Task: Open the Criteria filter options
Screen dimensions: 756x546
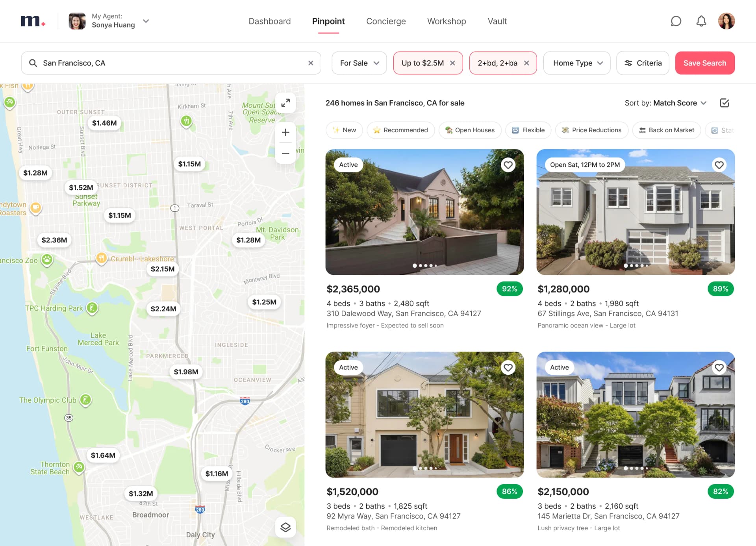Action: tap(643, 63)
